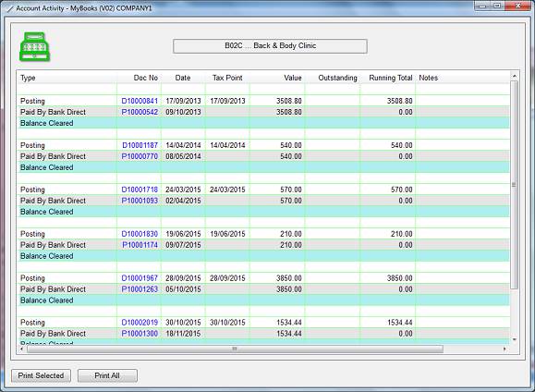Image resolution: width=535 pixels, height=392 pixels.
Task: Click the Running Total column header
Action: pos(387,78)
